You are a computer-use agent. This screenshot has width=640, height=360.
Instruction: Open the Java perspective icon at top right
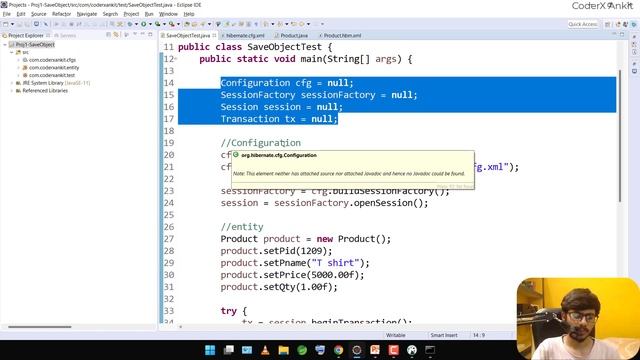point(625,24)
